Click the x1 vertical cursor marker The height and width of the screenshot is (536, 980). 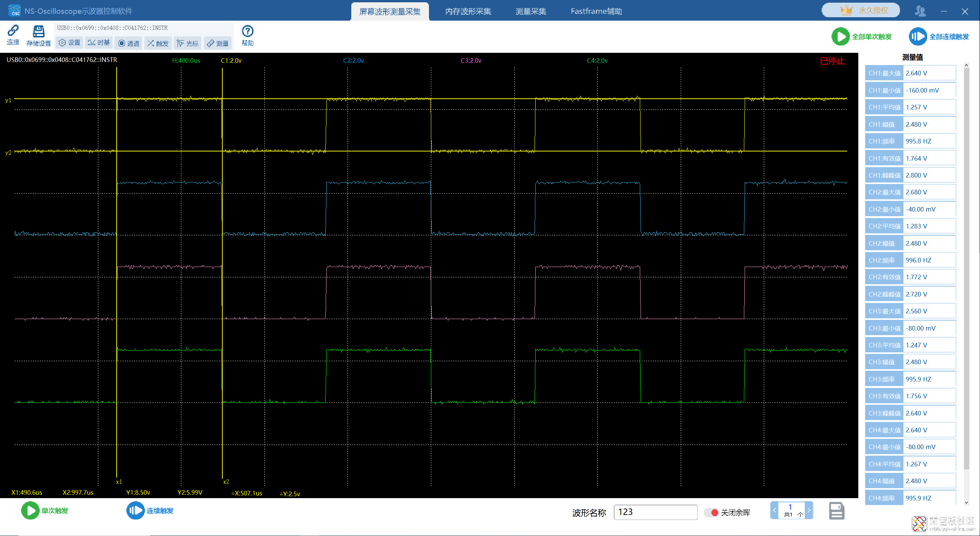119,482
